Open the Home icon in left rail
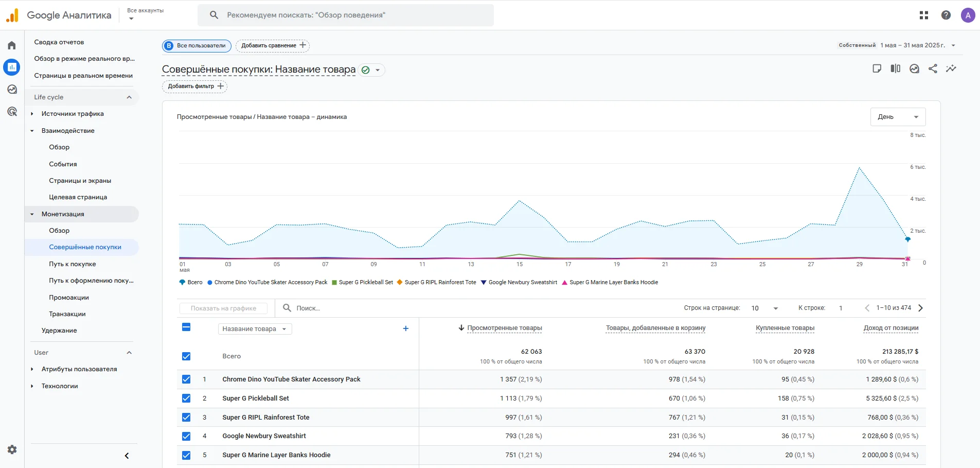Image resolution: width=980 pixels, height=468 pixels. coord(12,45)
